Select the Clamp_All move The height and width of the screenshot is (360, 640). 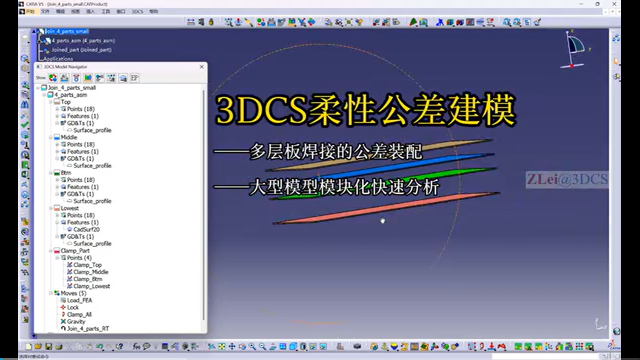pyautogui.click(x=79, y=315)
